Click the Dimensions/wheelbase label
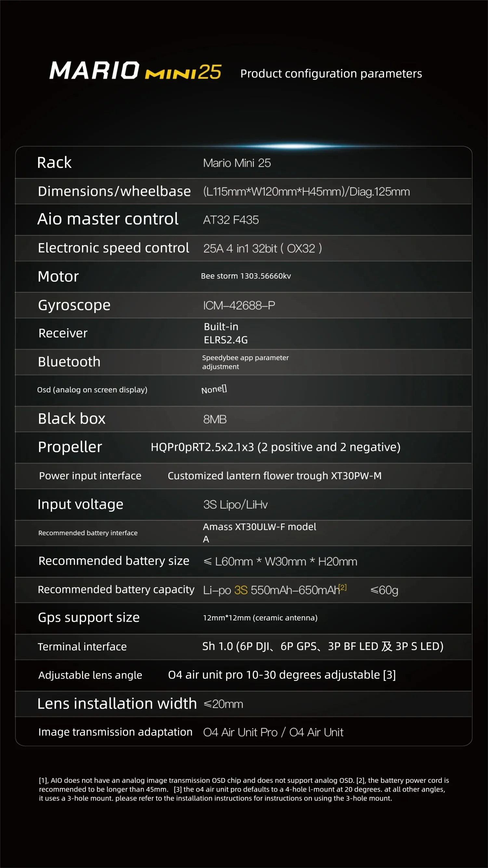This screenshot has width=488, height=868. coord(114,191)
